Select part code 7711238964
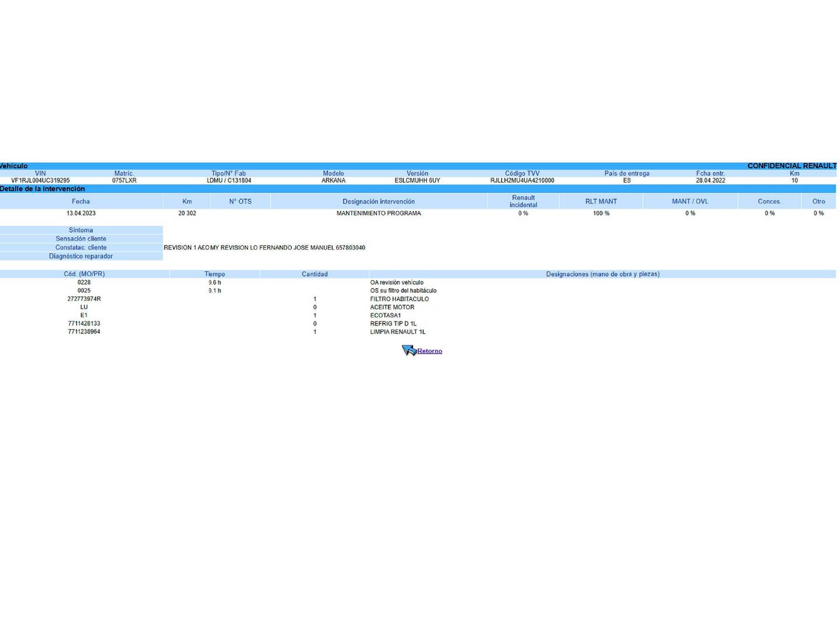Screen dimensions: 840x630 (x=84, y=332)
